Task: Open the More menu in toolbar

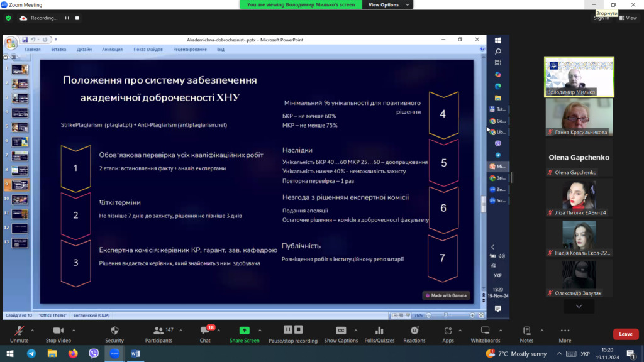Action: tap(565, 331)
